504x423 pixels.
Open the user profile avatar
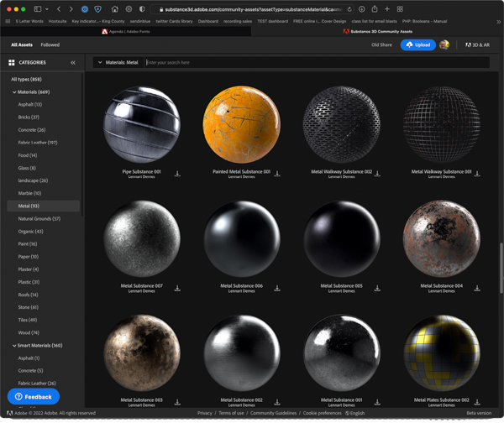coord(444,44)
